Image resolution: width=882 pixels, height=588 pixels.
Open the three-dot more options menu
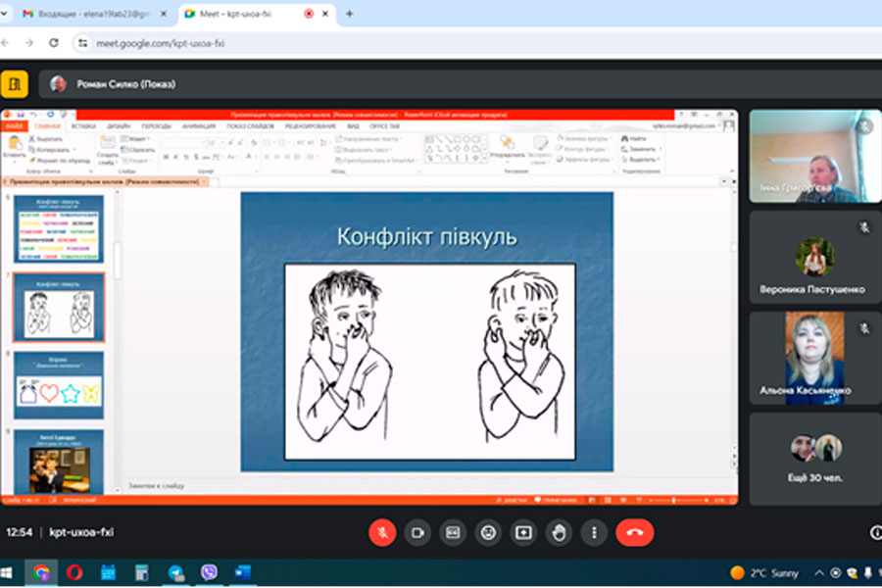click(x=594, y=532)
